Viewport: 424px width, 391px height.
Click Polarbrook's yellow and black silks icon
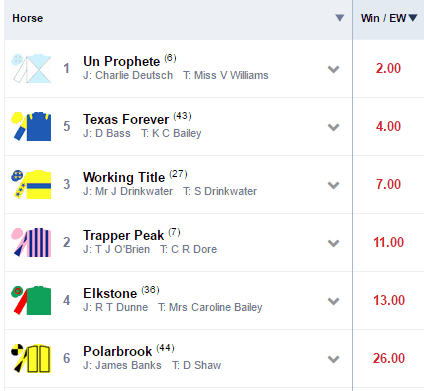(31, 358)
